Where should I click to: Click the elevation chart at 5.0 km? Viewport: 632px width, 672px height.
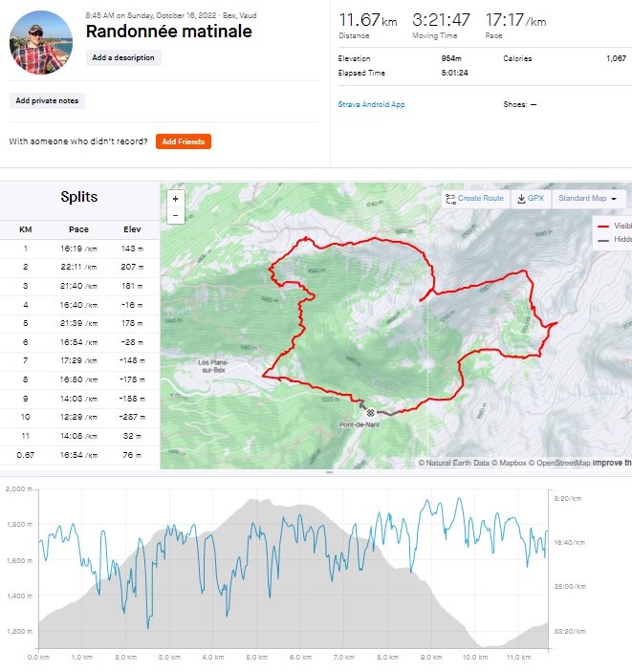[x=257, y=570]
